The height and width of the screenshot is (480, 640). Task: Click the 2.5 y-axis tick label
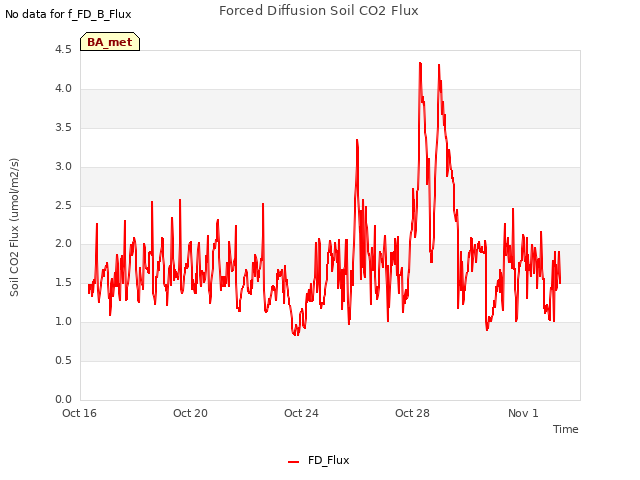63,205
